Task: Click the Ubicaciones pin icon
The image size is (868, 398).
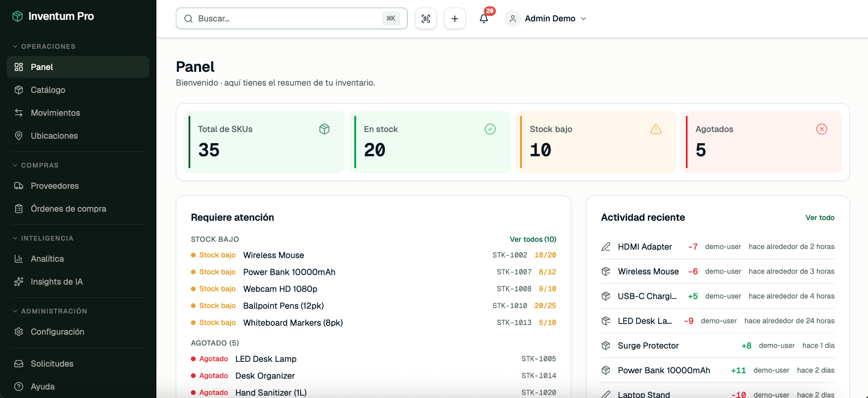Action: pos(19,136)
